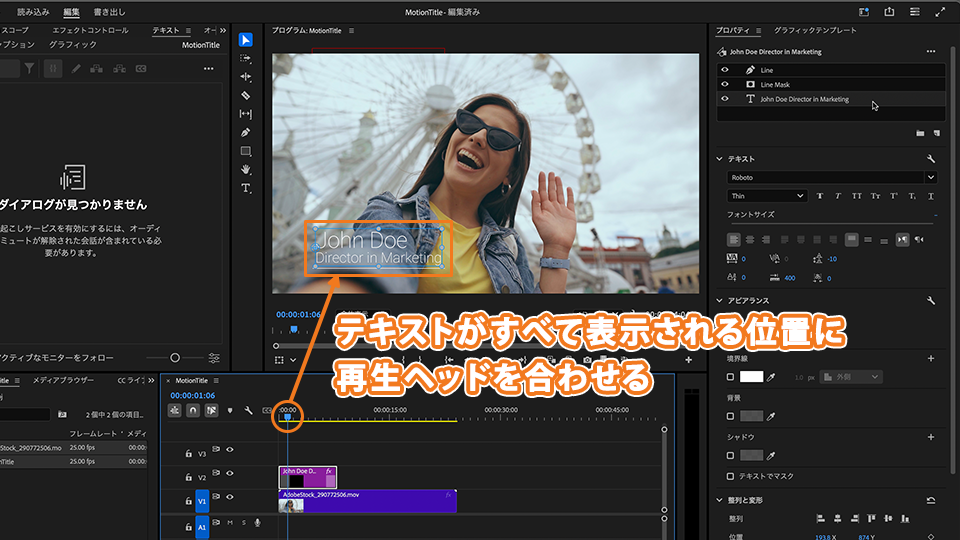The height and width of the screenshot is (540, 960).
Task: Hide the Line layer using eye icon
Action: (x=725, y=70)
